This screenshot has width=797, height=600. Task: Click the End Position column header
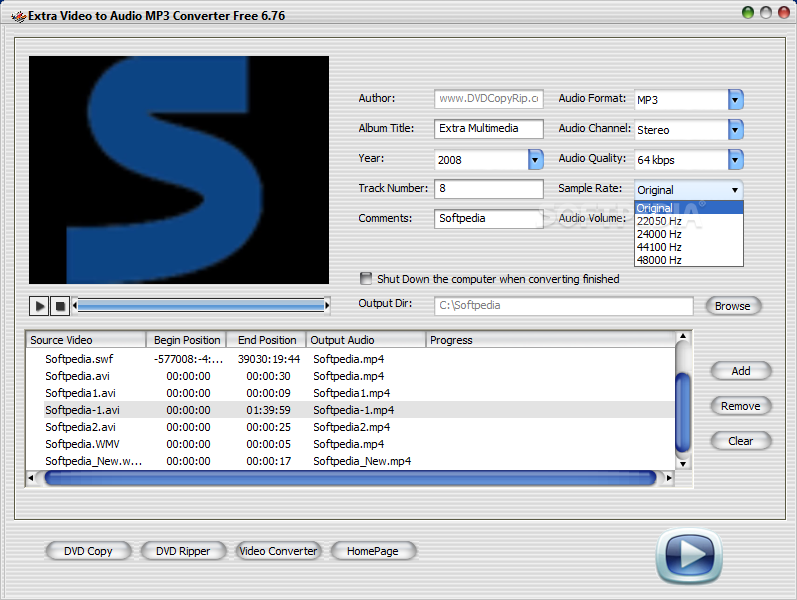click(266, 340)
